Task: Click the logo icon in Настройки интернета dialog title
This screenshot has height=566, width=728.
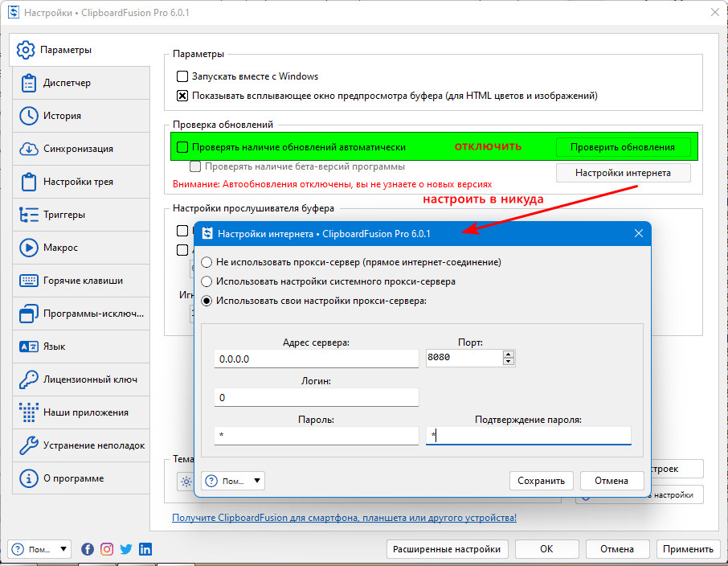Action: coord(207,233)
